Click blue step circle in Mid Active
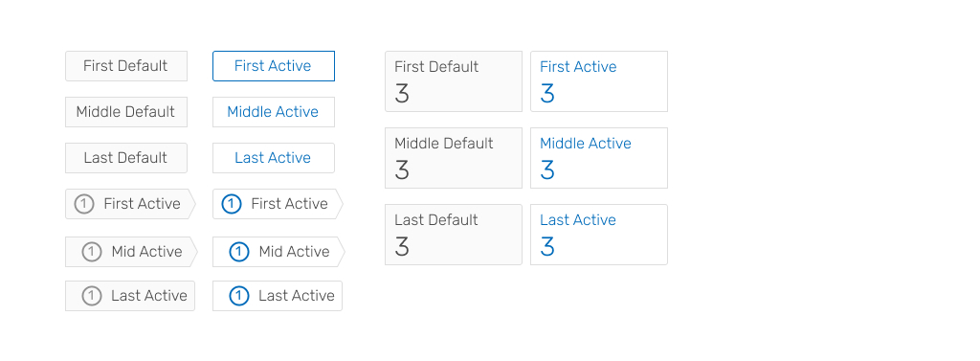The width and height of the screenshot is (980, 361). pos(238,252)
